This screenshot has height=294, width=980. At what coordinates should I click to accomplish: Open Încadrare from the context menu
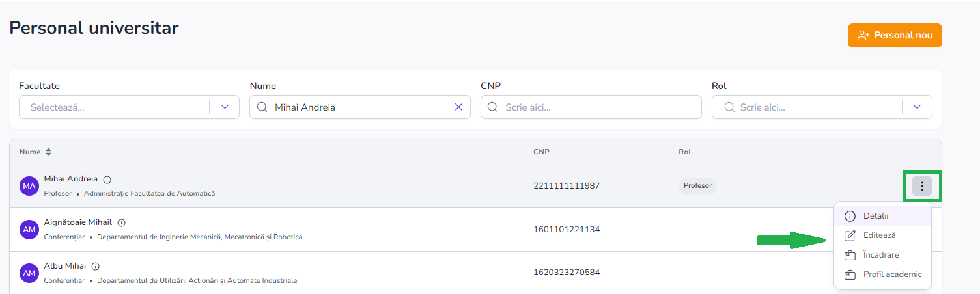tap(880, 255)
